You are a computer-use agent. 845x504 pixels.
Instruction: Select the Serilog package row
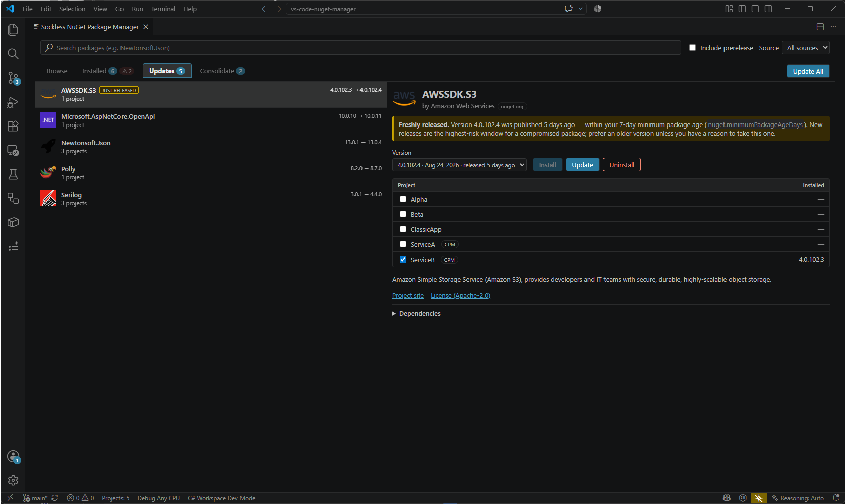(x=211, y=199)
